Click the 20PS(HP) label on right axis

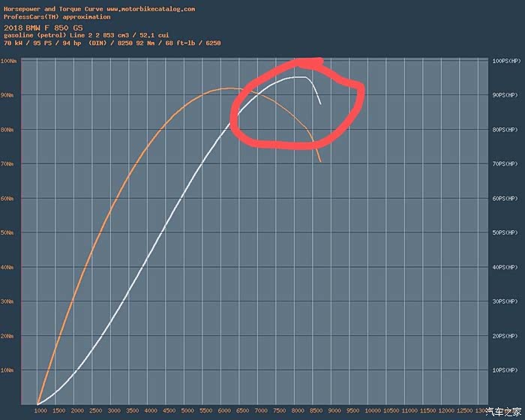coord(505,336)
